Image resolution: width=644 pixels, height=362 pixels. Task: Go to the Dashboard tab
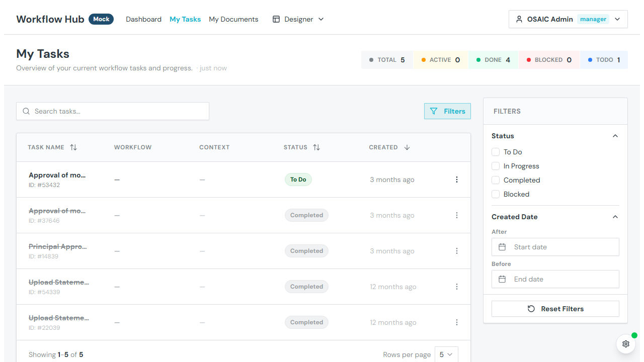click(143, 19)
